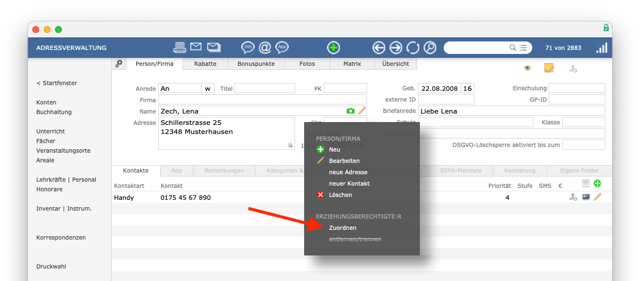Go to next record with right arrow
This screenshot has height=281, width=644.
click(x=396, y=48)
